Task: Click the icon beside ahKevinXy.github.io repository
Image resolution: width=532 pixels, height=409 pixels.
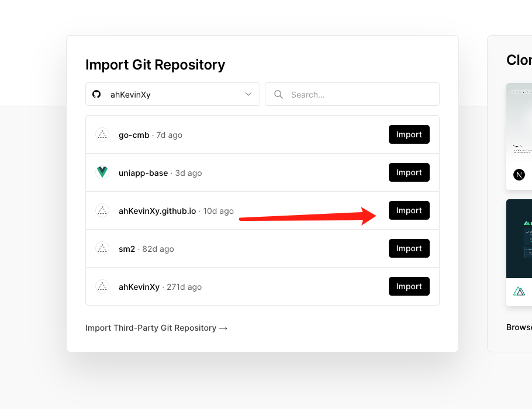Action: [102, 210]
